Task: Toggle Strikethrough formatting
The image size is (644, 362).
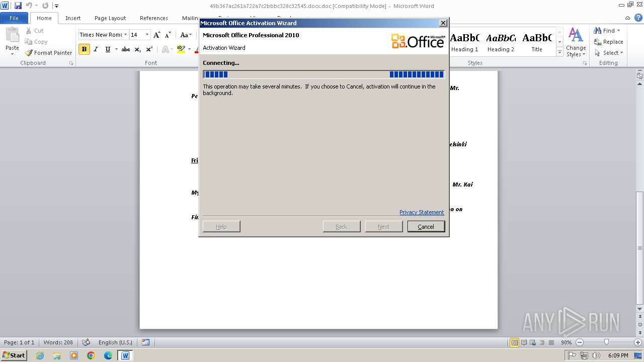Action: tap(126, 49)
